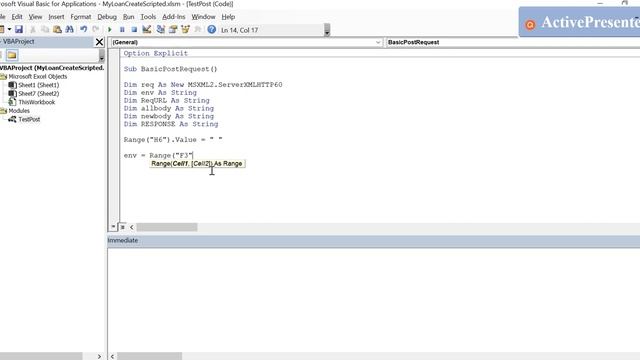Toggle Folders view in Project Explorer
Screen dimensions: 640x360
[12, 55]
